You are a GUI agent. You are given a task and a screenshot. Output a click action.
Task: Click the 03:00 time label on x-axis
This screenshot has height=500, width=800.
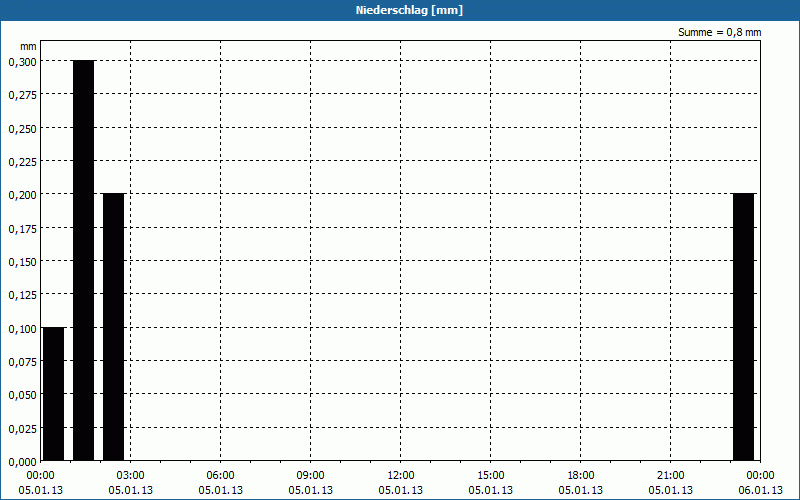coord(131,476)
